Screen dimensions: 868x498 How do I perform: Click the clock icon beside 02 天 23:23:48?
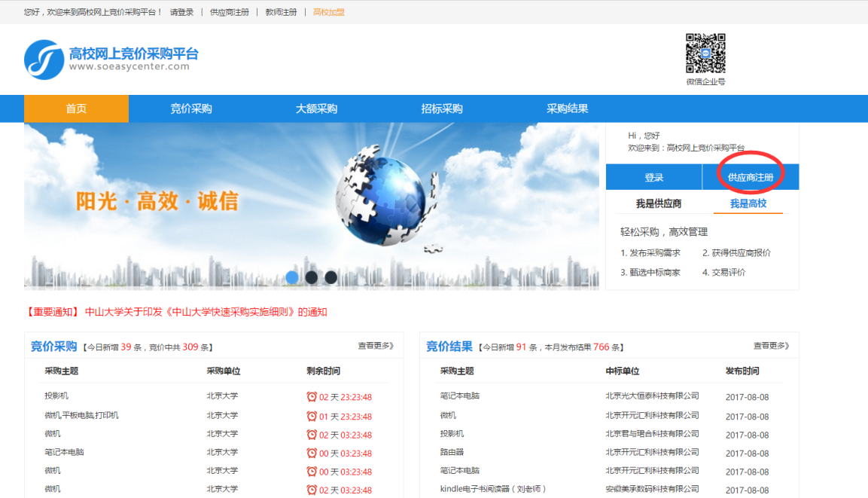pos(312,396)
